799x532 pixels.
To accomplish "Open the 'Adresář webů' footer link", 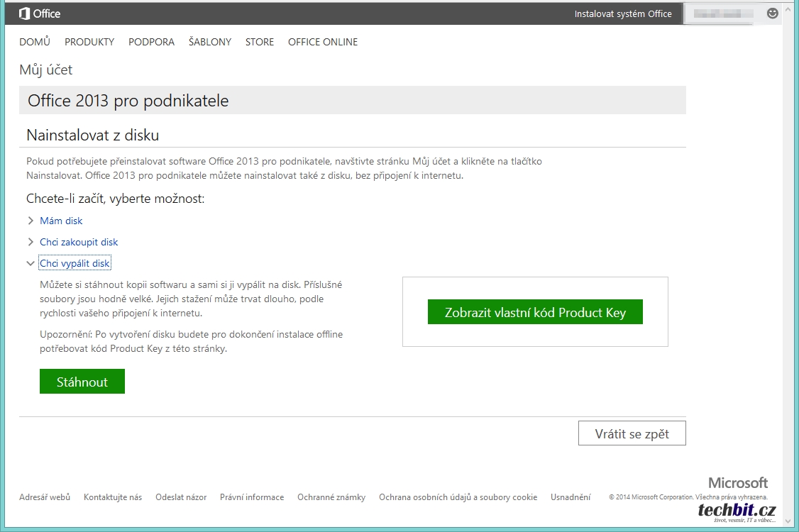I will 45,497.
